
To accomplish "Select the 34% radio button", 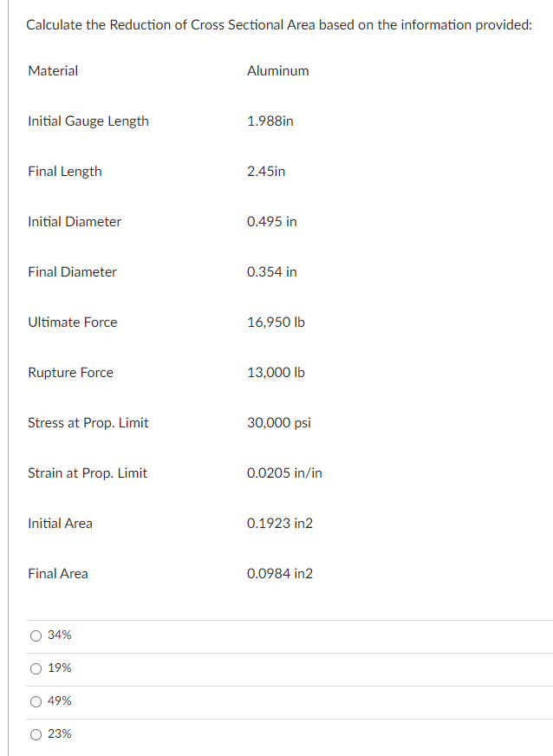I will tap(36, 635).
